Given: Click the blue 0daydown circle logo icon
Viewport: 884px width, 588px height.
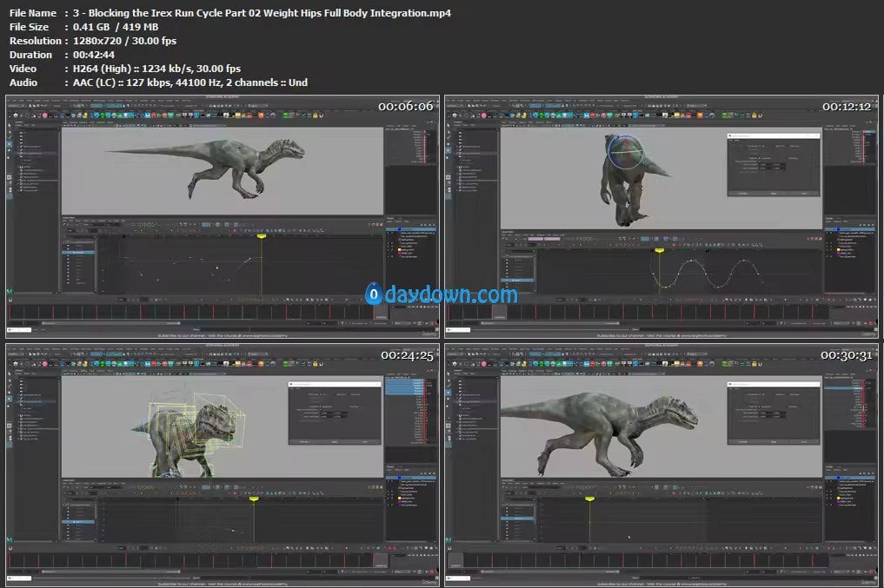Looking at the screenshot, I should pos(374,294).
